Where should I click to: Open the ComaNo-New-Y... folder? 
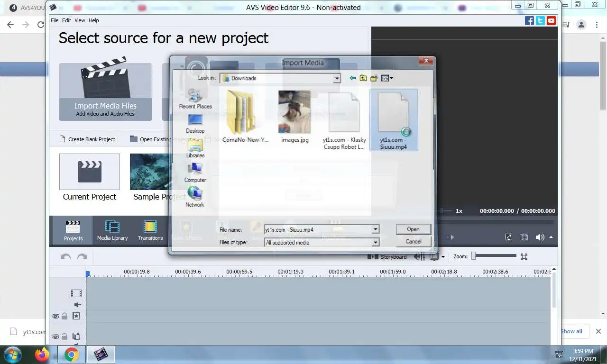tap(245, 117)
